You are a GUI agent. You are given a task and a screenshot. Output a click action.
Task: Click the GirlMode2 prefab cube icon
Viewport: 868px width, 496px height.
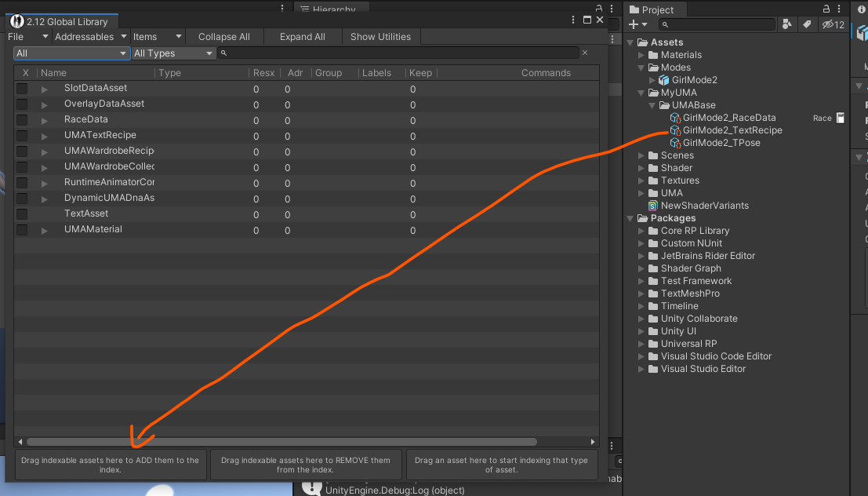pos(663,80)
